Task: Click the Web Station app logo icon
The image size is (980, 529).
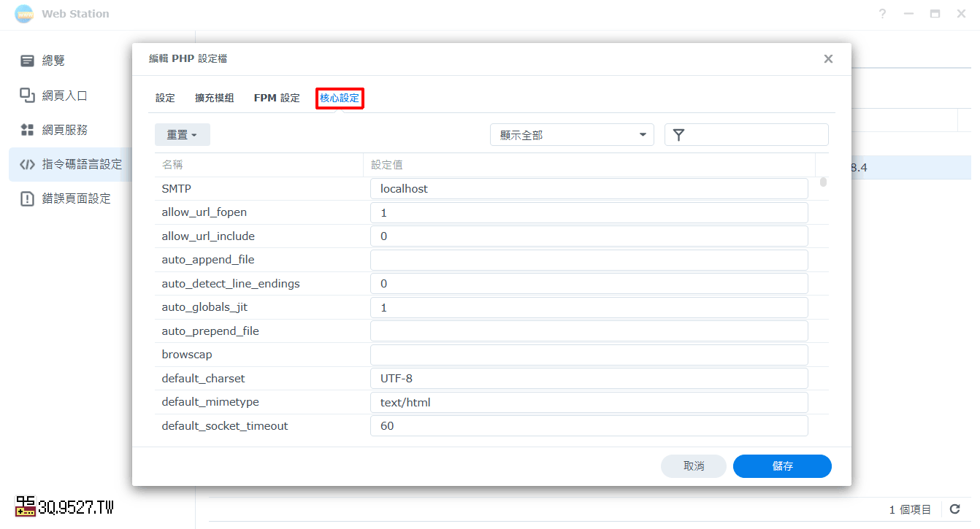Action: 24,14
